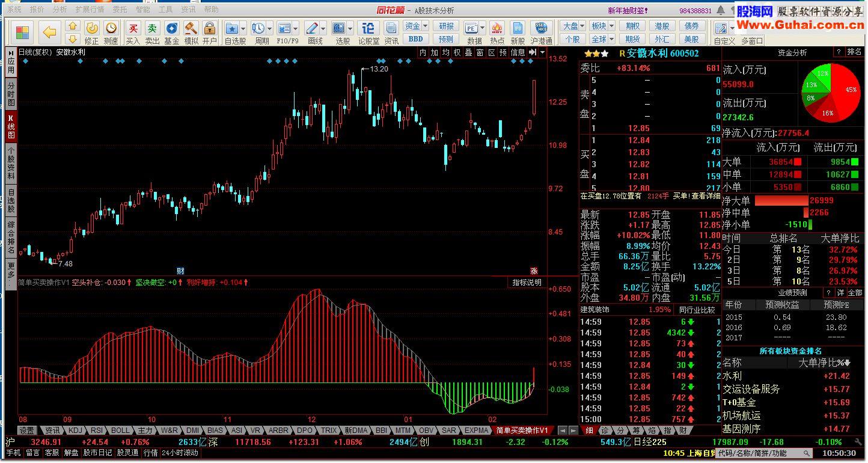The image size is (868, 463).
Task: Expand the 自选股 dropdown arrow
Action: [x=243, y=28]
